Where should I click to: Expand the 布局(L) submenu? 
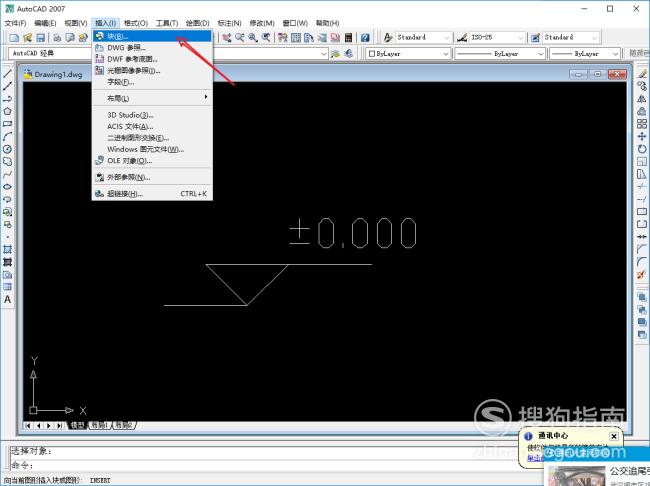coord(152,98)
